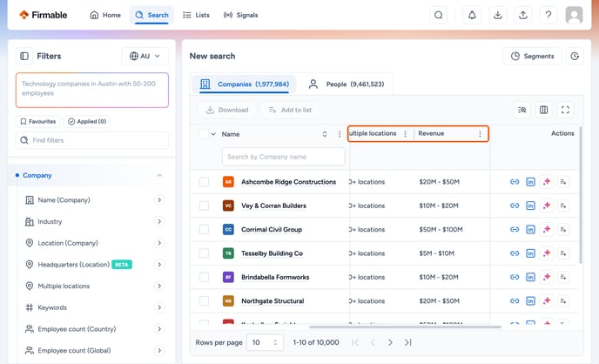Open the downloads icon in top bar
This screenshot has width=599, height=364.
[x=497, y=15]
